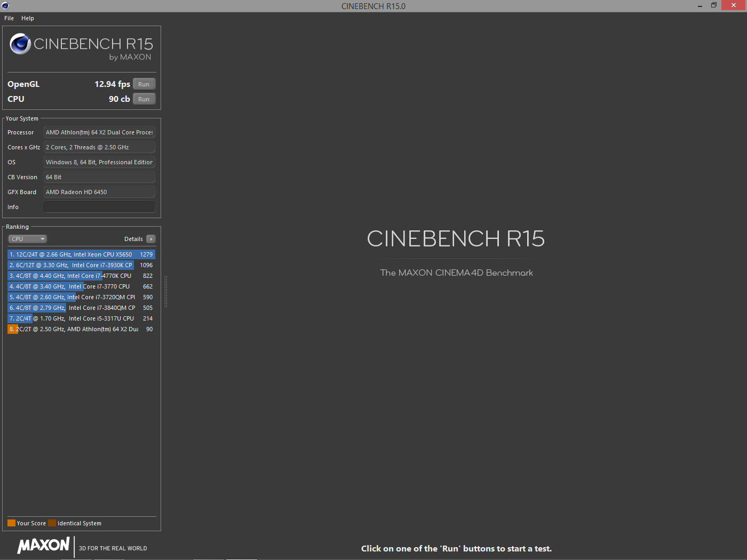Select ranking row AMD Athlon 64 X2
This screenshot has height=560, width=747.
point(81,329)
